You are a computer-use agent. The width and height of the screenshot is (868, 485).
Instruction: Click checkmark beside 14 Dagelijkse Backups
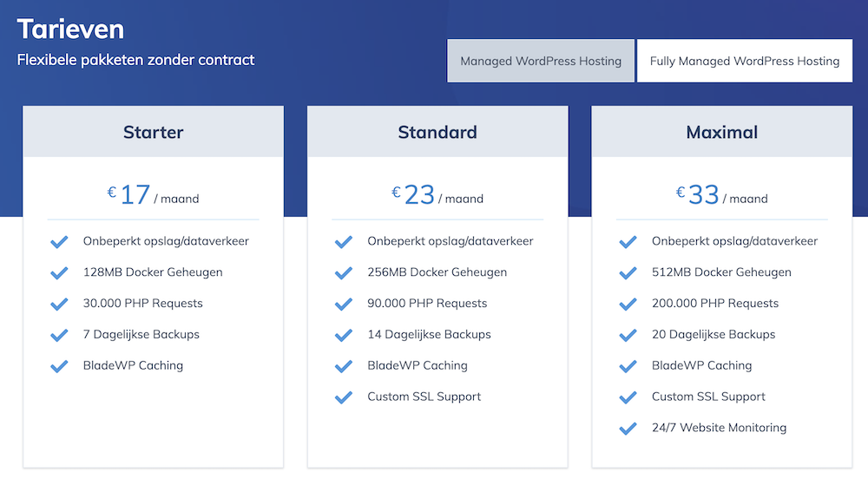[344, 335]
